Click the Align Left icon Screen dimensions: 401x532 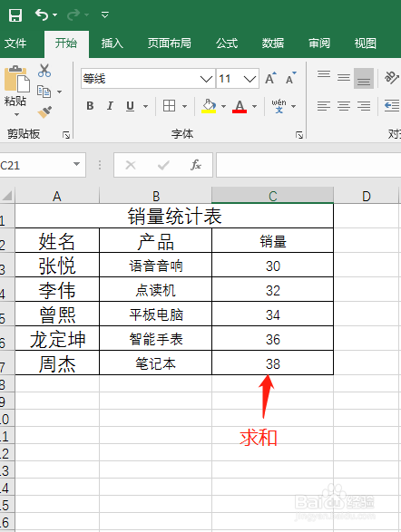324,106
